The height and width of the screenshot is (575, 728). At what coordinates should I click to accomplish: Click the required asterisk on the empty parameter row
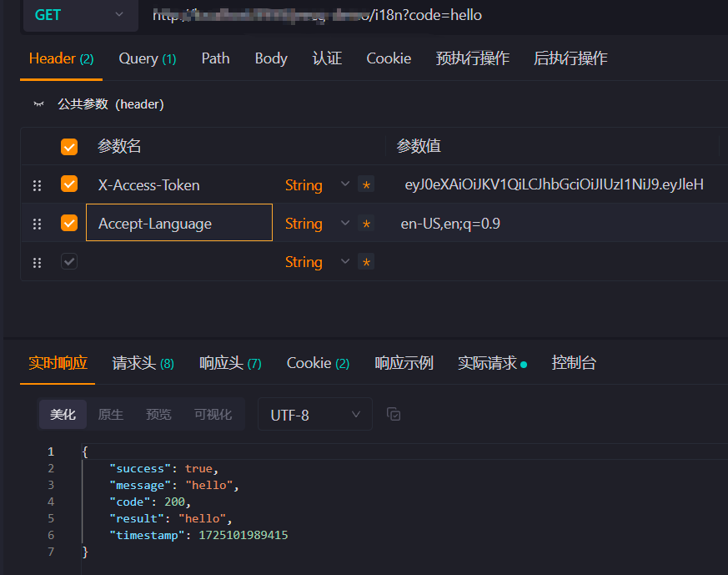(366, 261)
